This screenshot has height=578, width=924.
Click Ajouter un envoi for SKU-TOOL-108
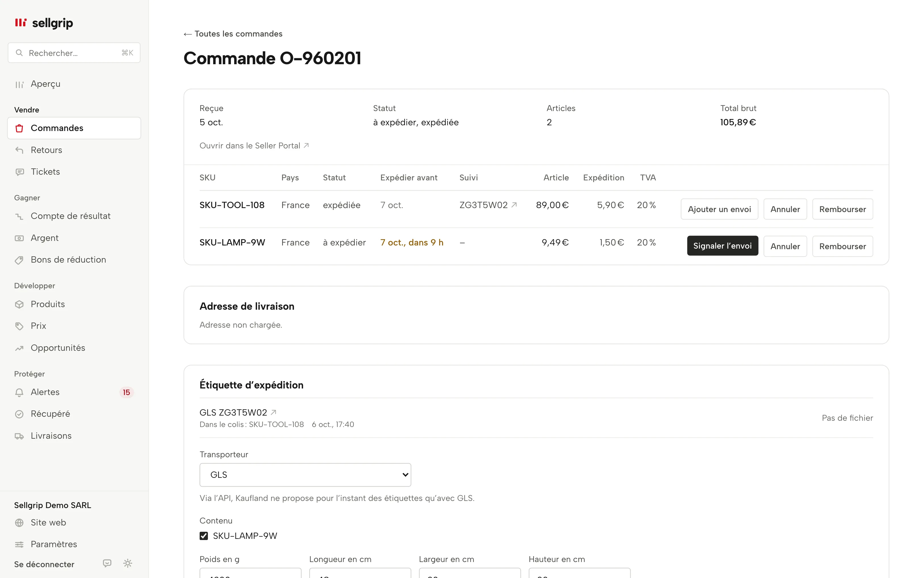coord(719,209)
